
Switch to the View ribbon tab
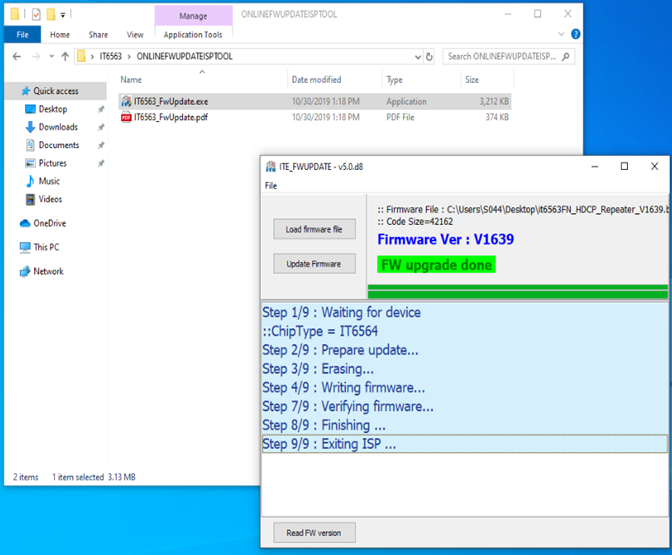(134, 35)
